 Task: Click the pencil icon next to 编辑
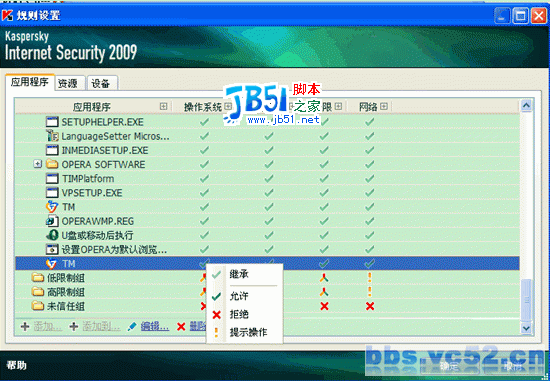(132, 327)
